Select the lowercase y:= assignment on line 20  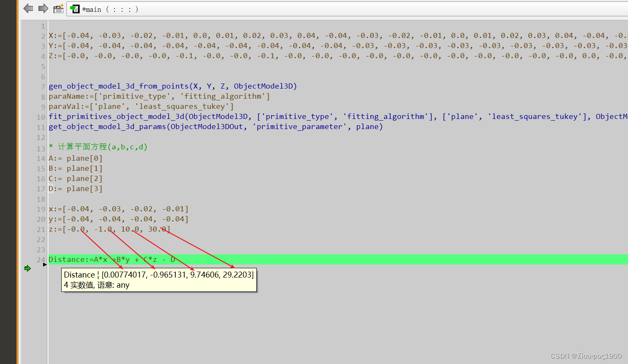tap(119, 219)
